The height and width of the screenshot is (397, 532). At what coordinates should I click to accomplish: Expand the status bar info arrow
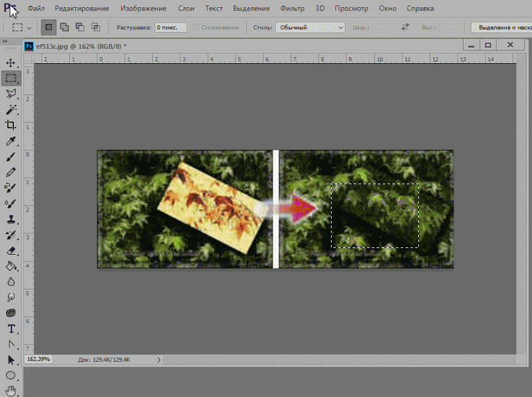159,360
